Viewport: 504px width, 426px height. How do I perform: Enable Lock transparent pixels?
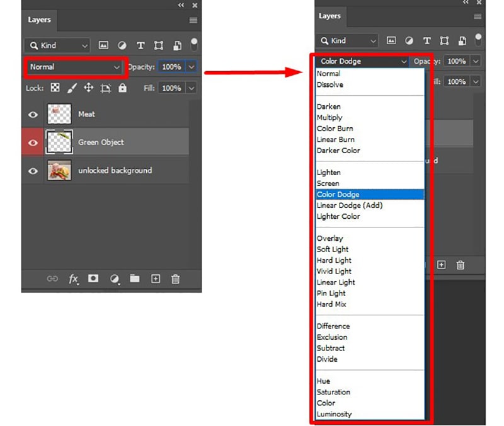point(55,88)
